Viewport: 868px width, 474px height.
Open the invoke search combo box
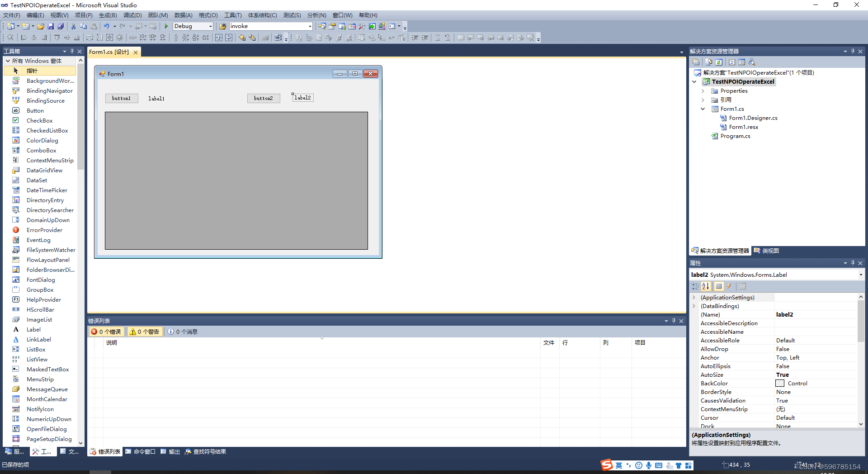310,26
